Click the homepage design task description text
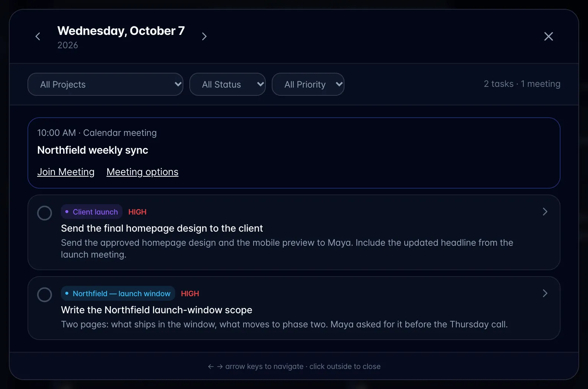The height and width of the screenshot is (389, 588). point(287,249)
